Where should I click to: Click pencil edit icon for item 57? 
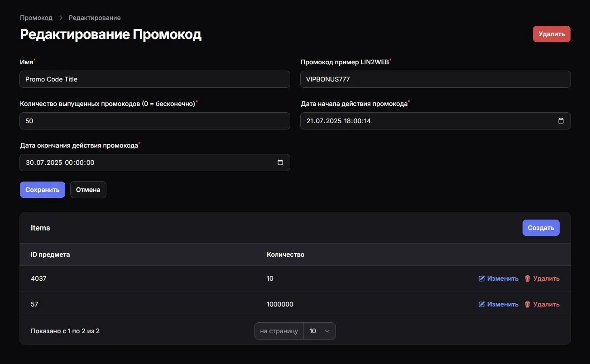(482, 304)
